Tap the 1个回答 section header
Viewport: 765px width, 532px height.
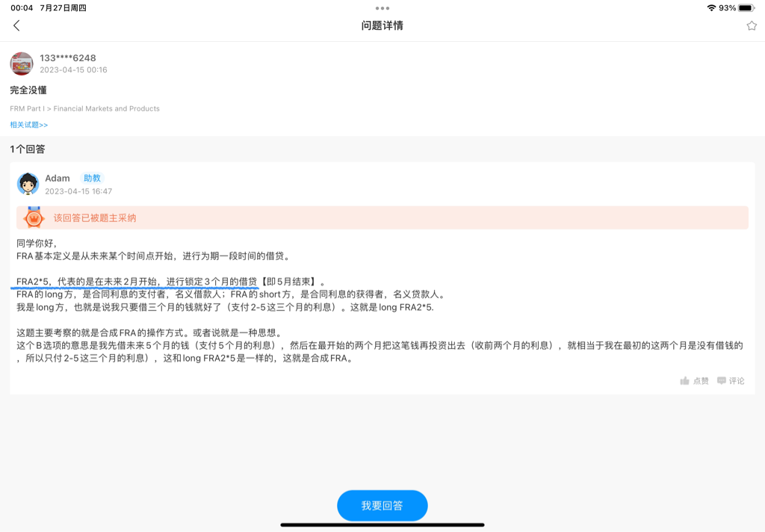click(28, 149)
